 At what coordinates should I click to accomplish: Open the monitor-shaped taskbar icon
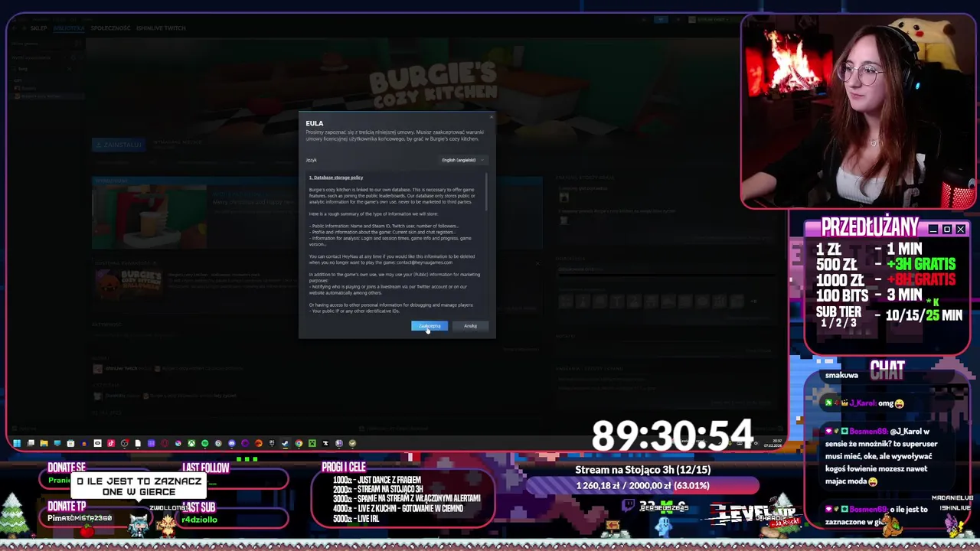click(x=57, y=443)
